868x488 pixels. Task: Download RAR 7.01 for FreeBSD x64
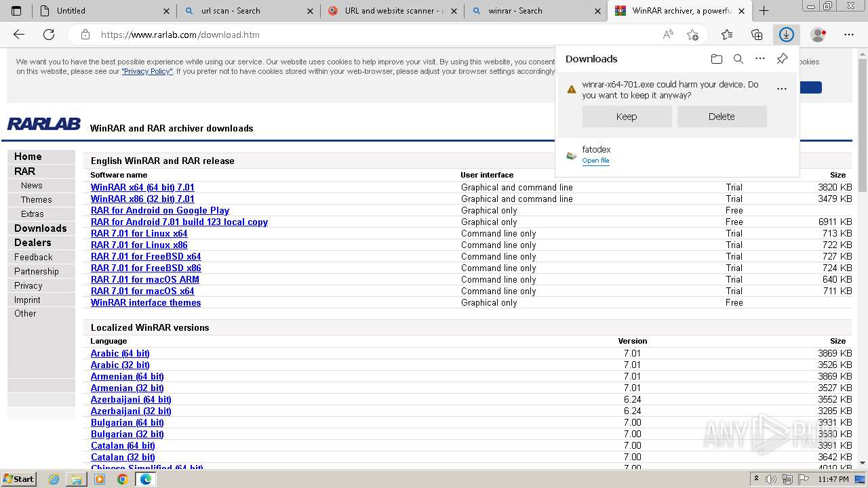(146, 257)
